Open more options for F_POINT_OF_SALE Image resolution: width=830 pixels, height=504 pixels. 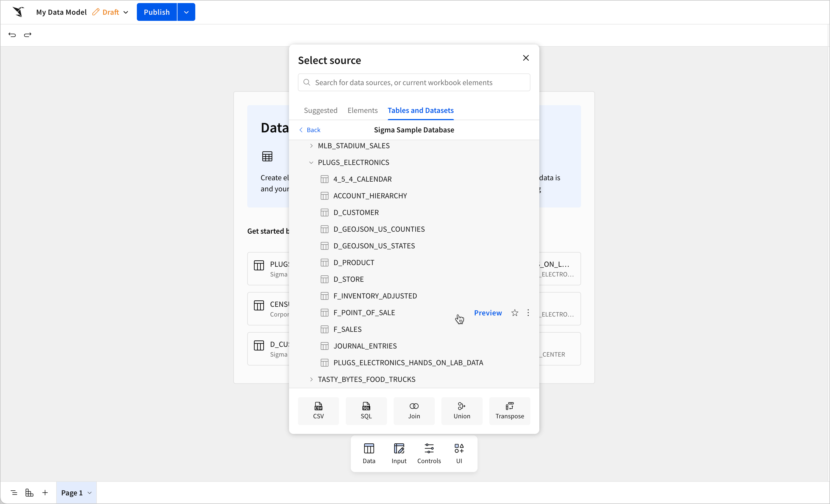click(x=528, y=313)
